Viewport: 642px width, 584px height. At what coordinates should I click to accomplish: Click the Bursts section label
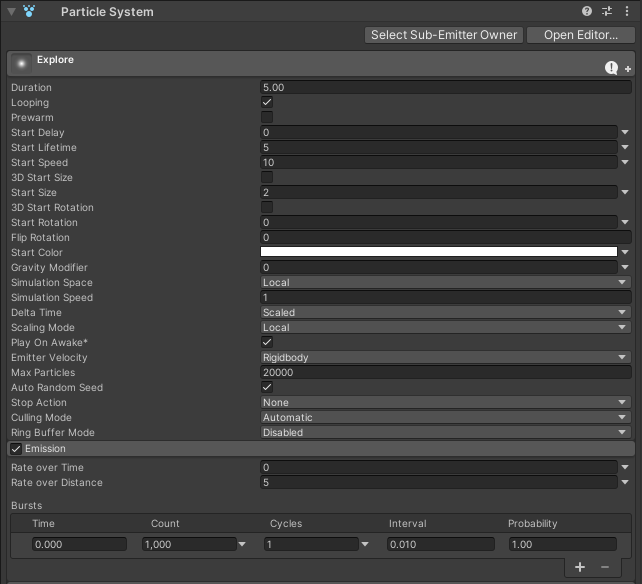27,505
